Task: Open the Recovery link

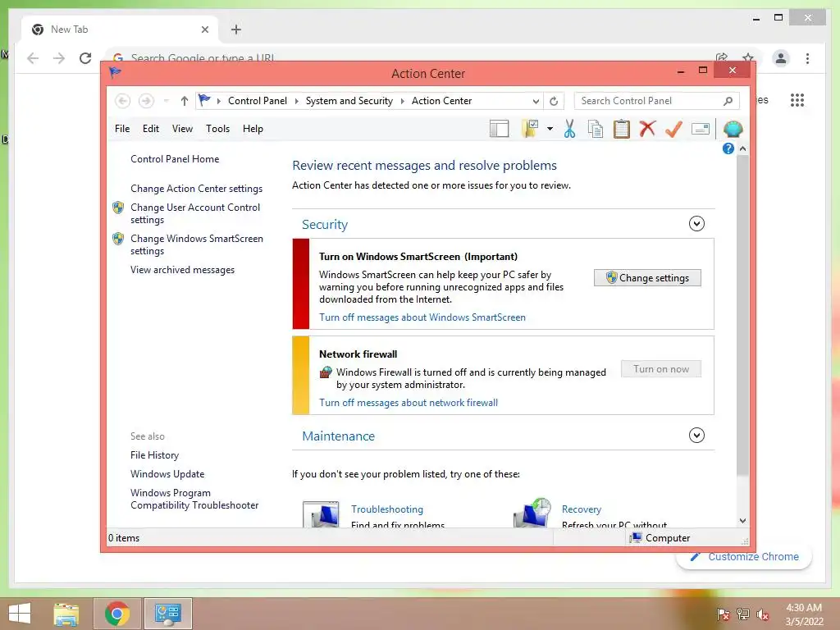Action: [x=582, y=509]
